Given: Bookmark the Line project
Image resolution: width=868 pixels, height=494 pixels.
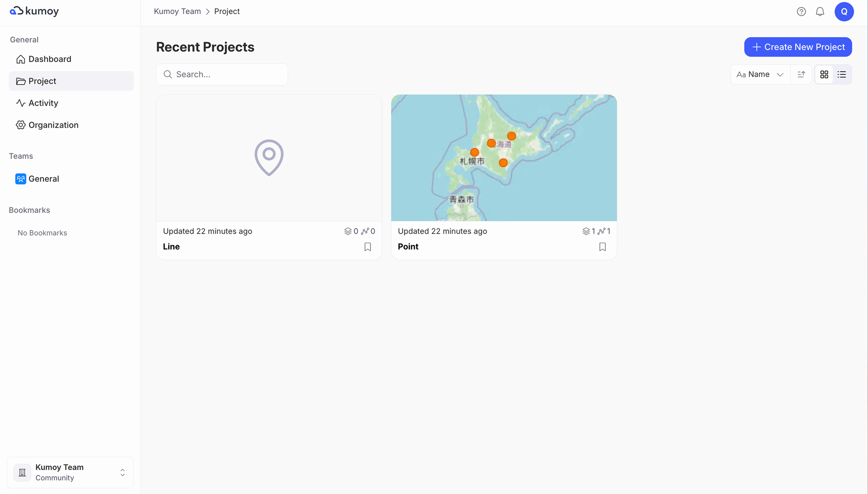Looking at the screenshot, I should [x=367, y=247].
